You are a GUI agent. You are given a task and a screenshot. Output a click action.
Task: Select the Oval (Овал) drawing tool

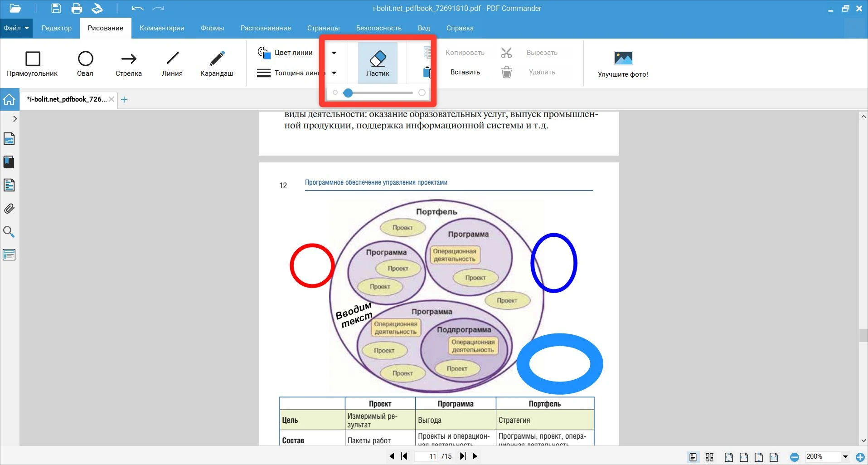coord(85,64)
